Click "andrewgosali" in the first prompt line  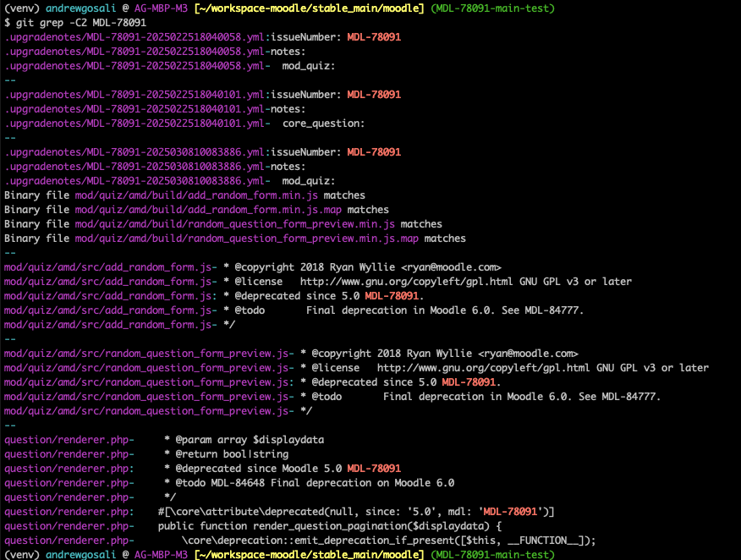[80, 8]
